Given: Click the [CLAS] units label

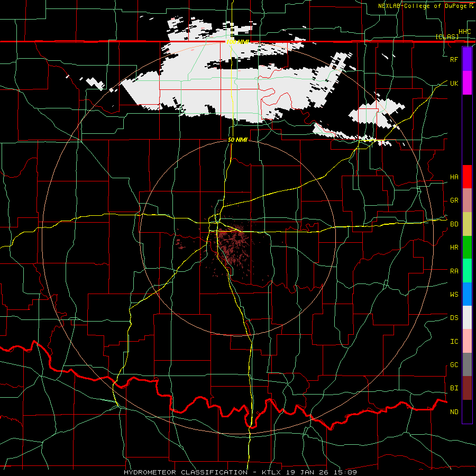Looking at the screenshot, I should [x=447, y=37].
